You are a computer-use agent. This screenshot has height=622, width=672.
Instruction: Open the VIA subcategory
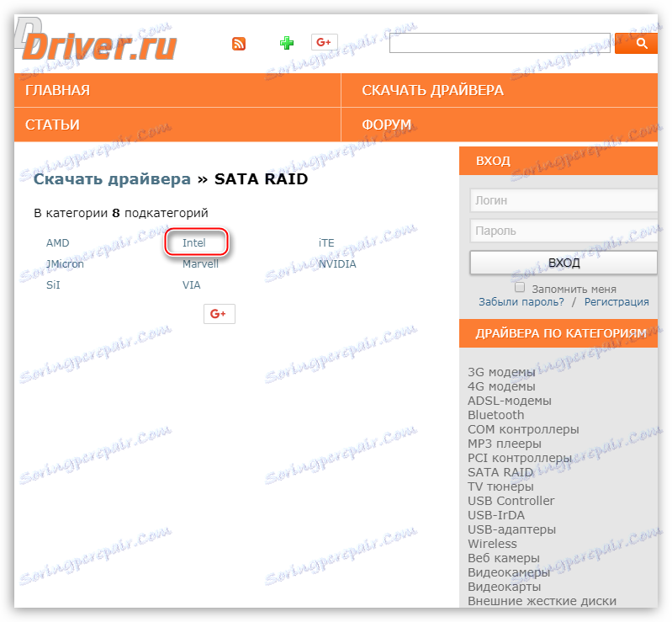point(192,284)
